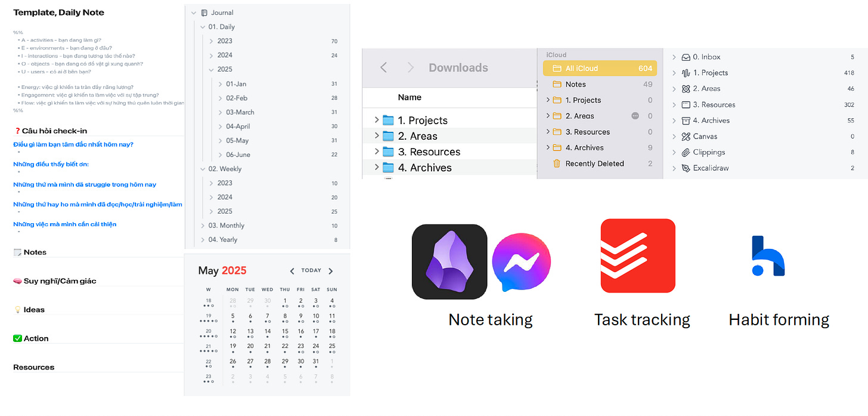
Task: Click the Suy nghĩ/Cảm giác heading
Action: (x=60, y=281)
